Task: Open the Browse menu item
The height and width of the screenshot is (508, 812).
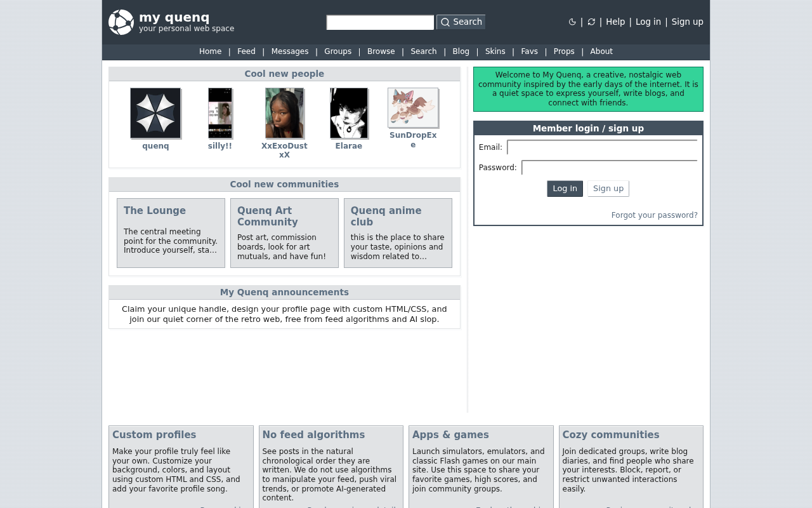Action: click(x=381, y=51)
